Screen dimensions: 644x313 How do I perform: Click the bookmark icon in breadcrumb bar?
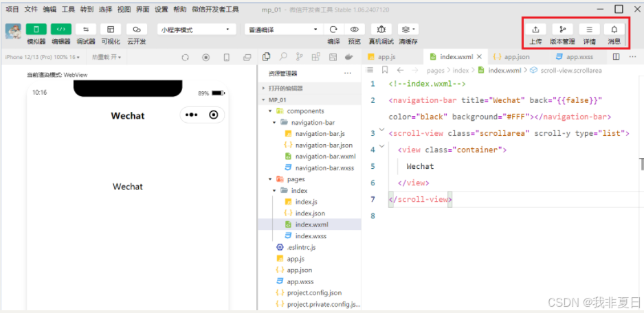pos(385,70)
